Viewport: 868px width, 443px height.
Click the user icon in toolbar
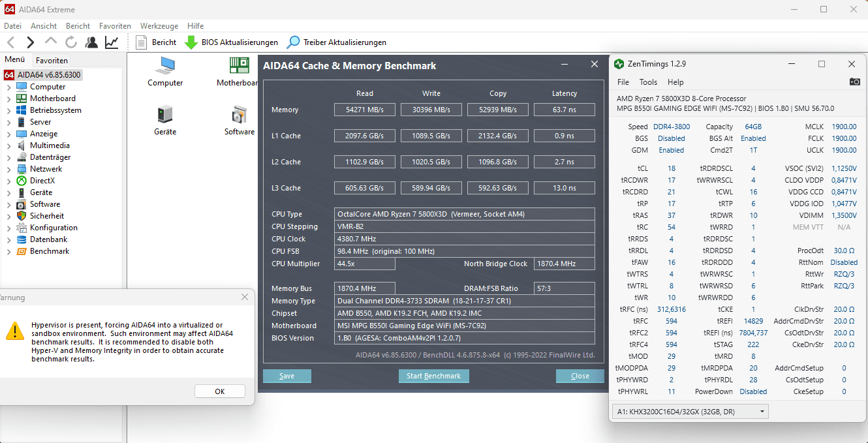click(x=91, y=42)
